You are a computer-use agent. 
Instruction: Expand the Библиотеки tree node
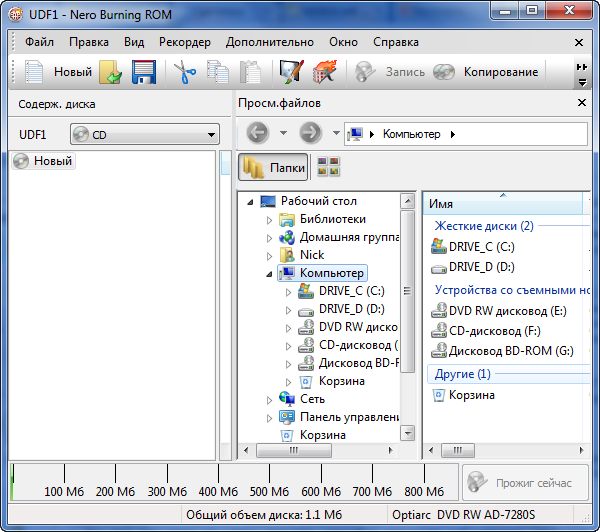click(x=269, y=219)
